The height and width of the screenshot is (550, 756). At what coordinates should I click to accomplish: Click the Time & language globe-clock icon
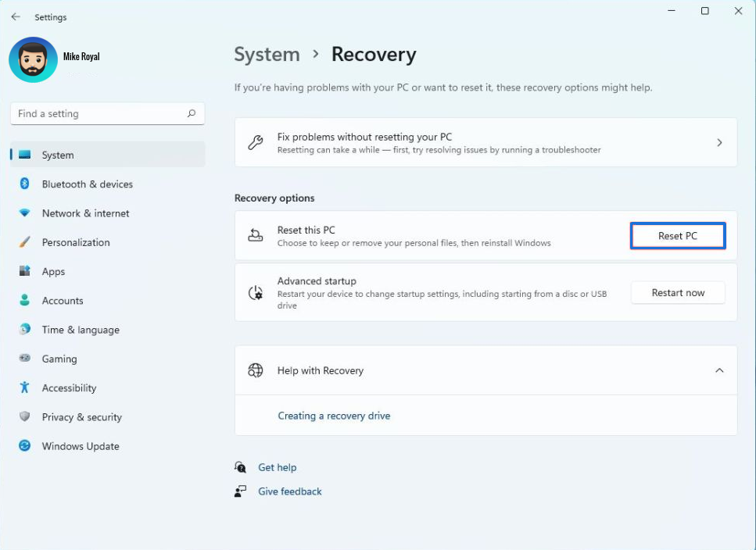coord(24,329)
